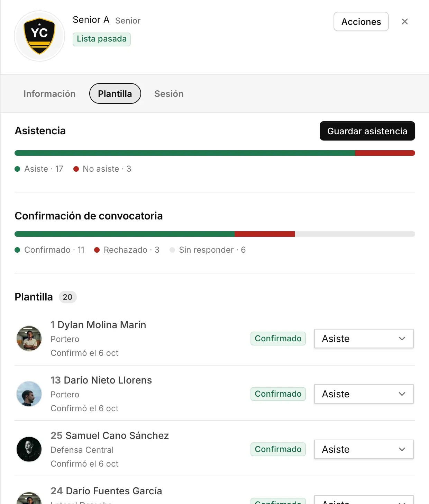Click the Senior A team title
The width and height of the screenshot is (429, 504).
click(x=91, y=20)
